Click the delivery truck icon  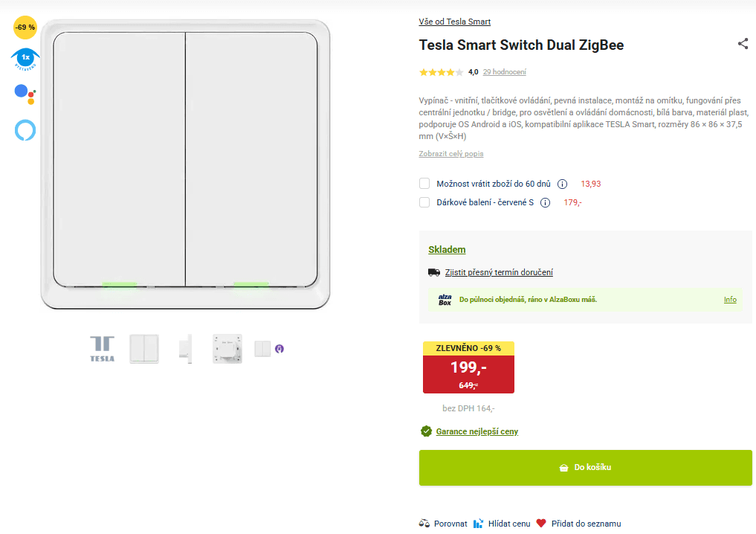434,272
